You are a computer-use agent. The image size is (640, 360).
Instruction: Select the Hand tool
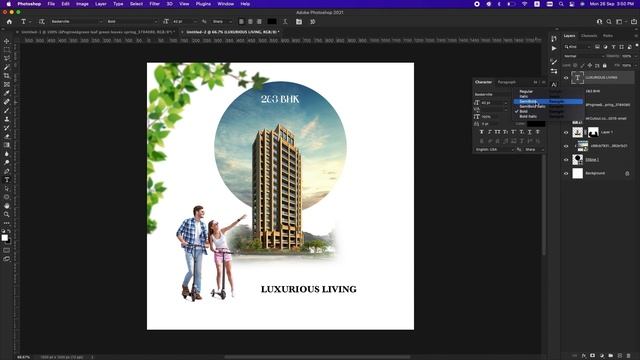click(x=7, y=206)
